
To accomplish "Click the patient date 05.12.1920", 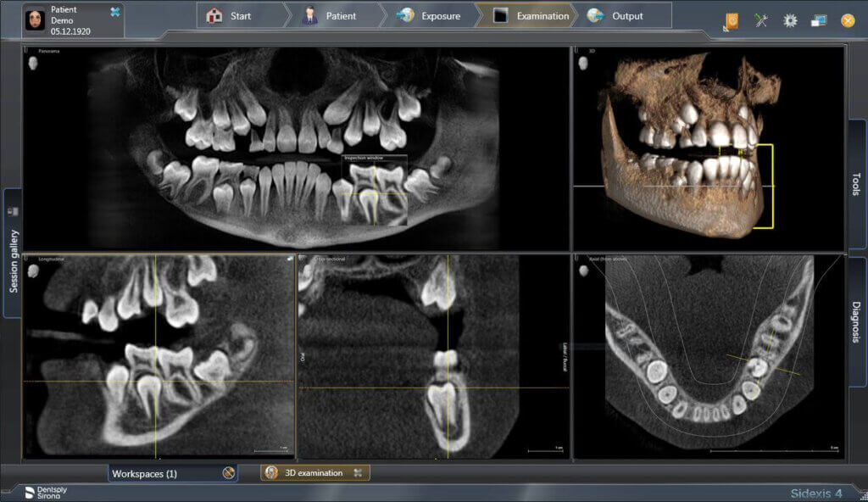I will tap(70, 31).
